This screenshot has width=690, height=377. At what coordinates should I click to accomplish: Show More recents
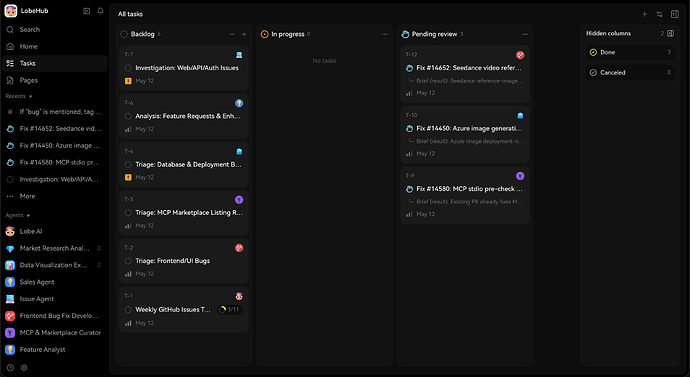[55, 196]
